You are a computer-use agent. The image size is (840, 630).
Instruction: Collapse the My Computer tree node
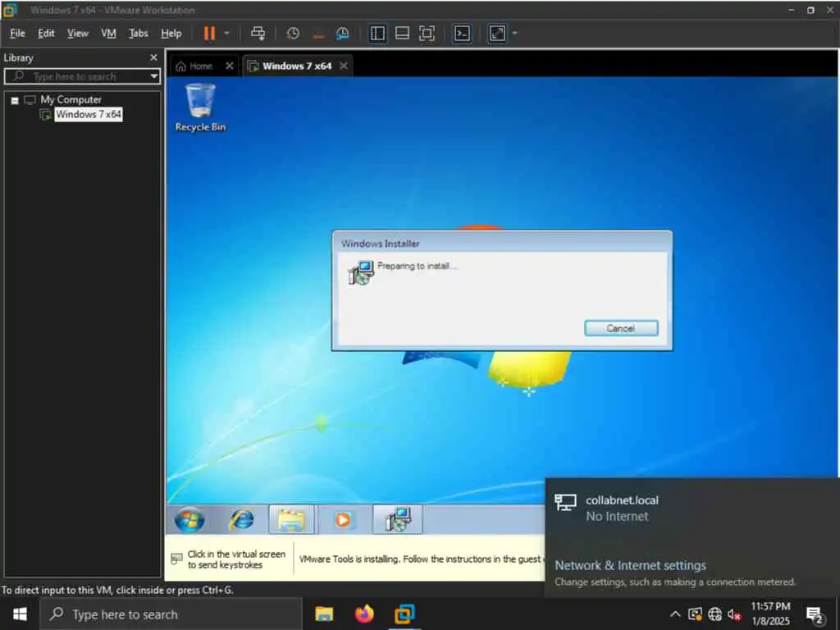pos(15,100)
